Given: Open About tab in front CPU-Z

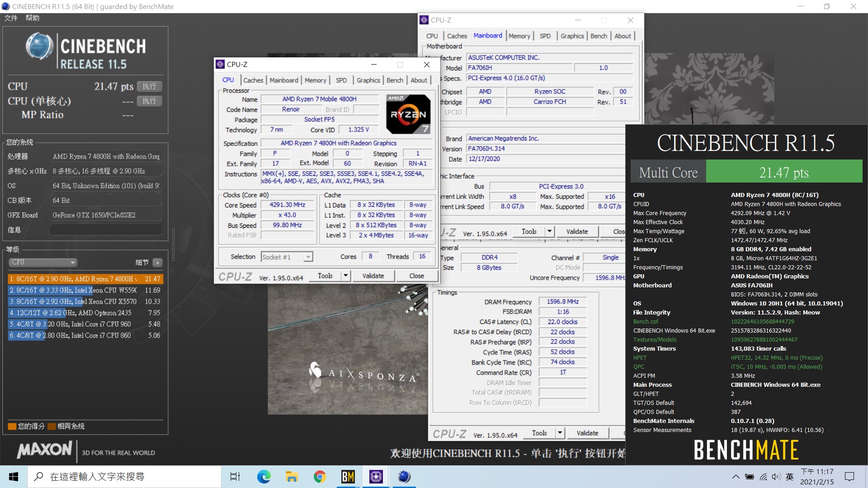Looking at the screenshot, I should coord(419,80).
